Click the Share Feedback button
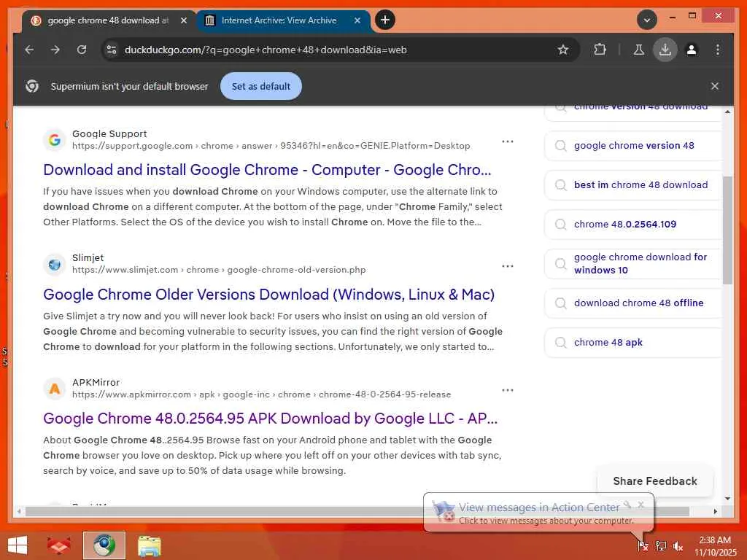The image size is (747, 560). click(655, 481)
